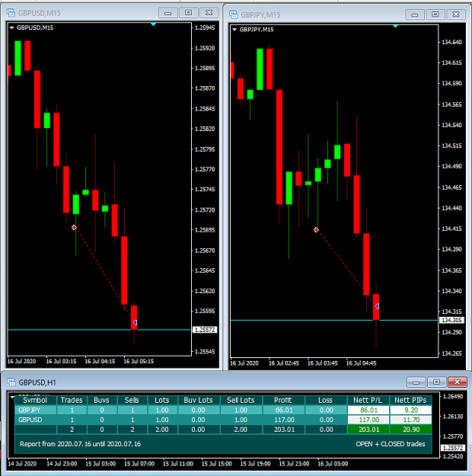Click the GBPJPY Nett PIPs value 9.20
This screenshot has width=472, height=476.
pyautogui.click(x=410, y=411)
